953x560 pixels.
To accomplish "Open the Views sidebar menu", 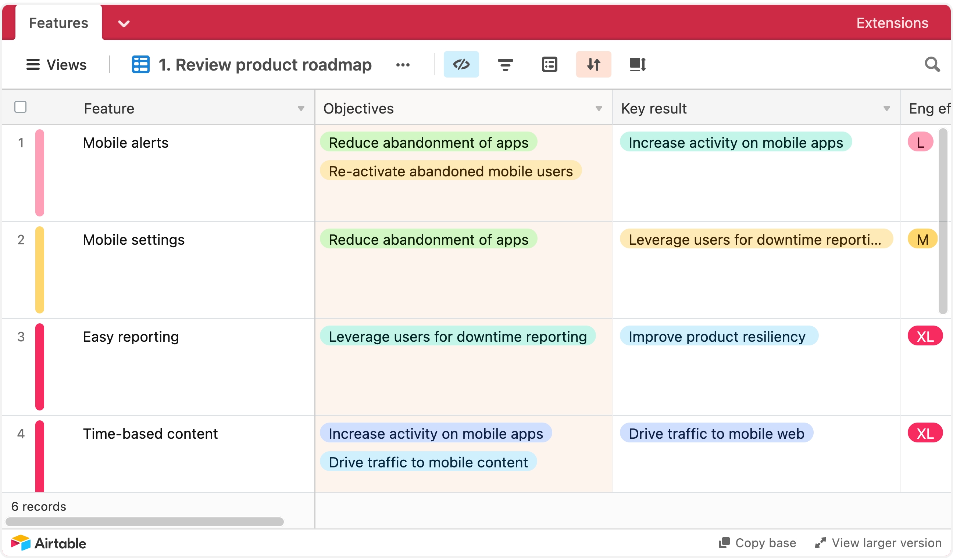I will (x=56, y=65).
